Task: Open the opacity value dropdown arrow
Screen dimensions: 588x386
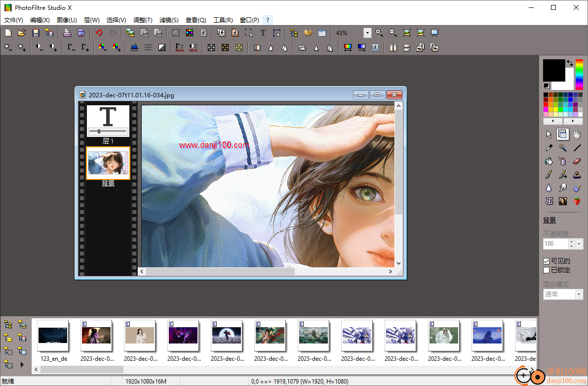Action: 579,244
